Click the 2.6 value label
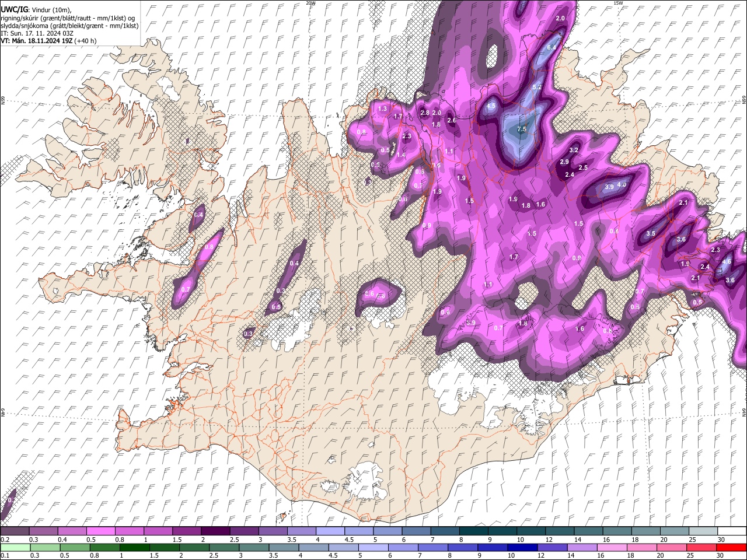The width and height of the screenshot is (747, 560). [451, 120]
